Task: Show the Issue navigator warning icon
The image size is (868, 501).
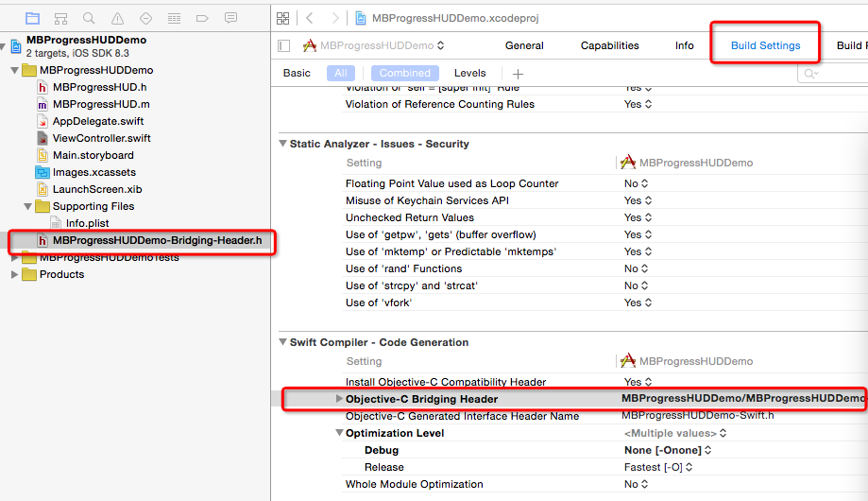Action: point(117,18)
